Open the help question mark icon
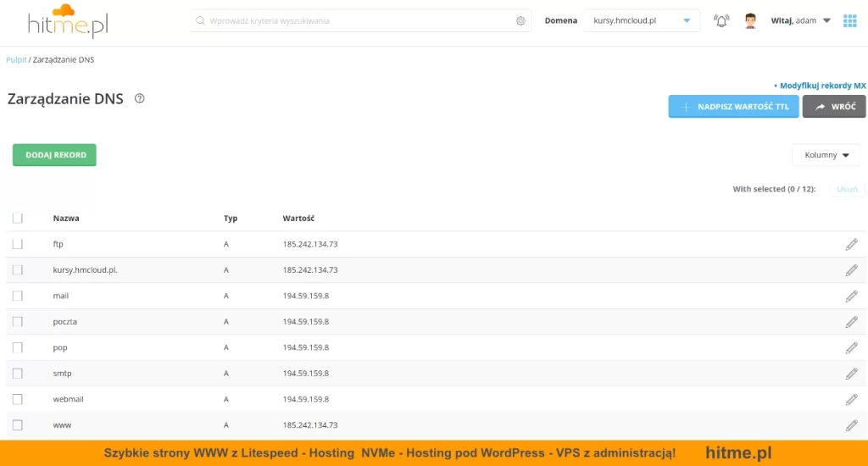The image size is (868, 466). [x=140, y=98]
